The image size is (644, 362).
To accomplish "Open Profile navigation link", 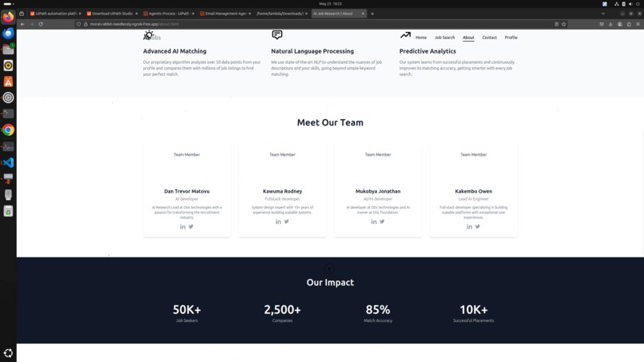I will 511,38.
